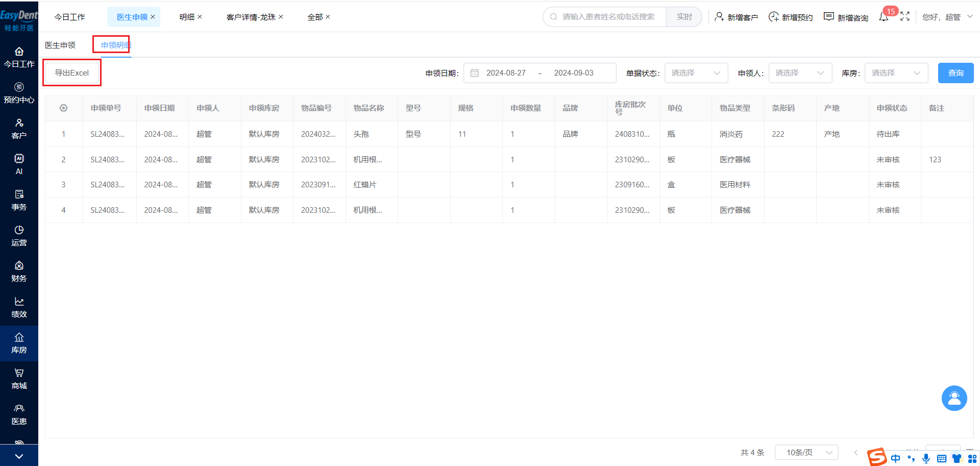Click 红蜡片 item name in row 3
The width and height of the screenshot is (980, 466).
point(364,185)
